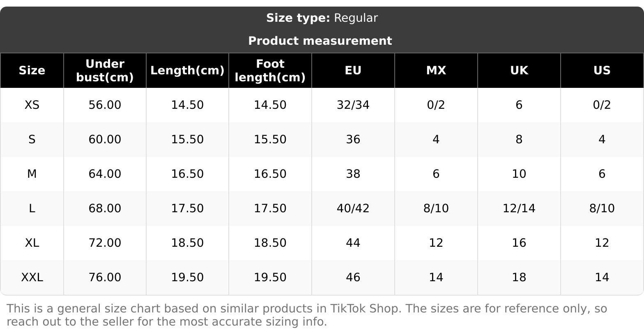This screenshot has height=335, width=644.
Task: Select the EU 32/34 cell
Action: click(x=353, y=105)
